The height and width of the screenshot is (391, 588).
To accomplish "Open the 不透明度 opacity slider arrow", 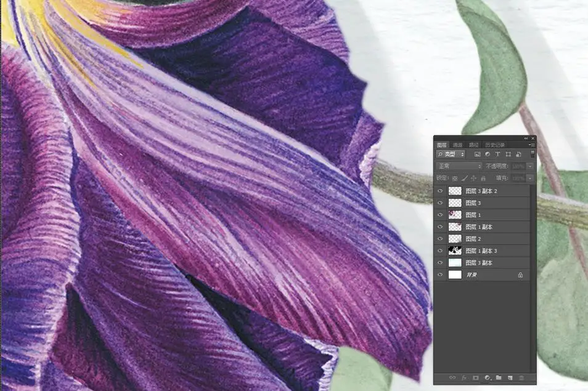I will coord(530,166).
